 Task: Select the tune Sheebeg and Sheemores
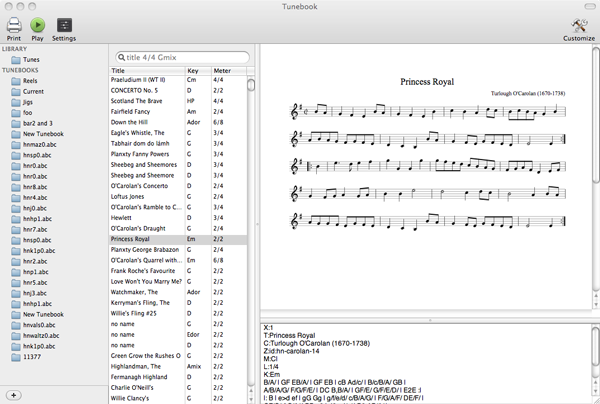pyautogui.click(x=178, y=165)
